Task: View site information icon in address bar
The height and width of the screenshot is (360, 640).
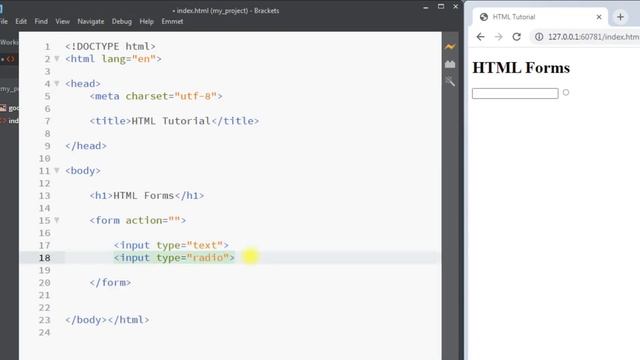Action: click(539, 37)
